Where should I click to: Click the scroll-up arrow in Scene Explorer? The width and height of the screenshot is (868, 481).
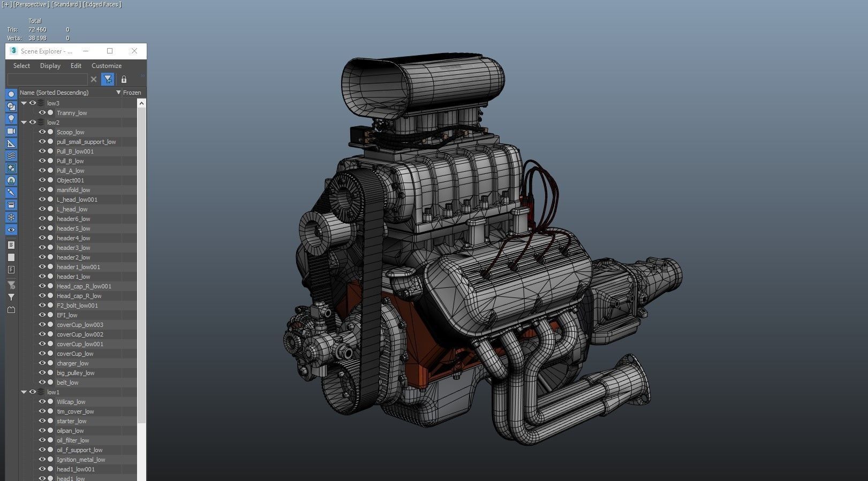click(x=141, y=103)
